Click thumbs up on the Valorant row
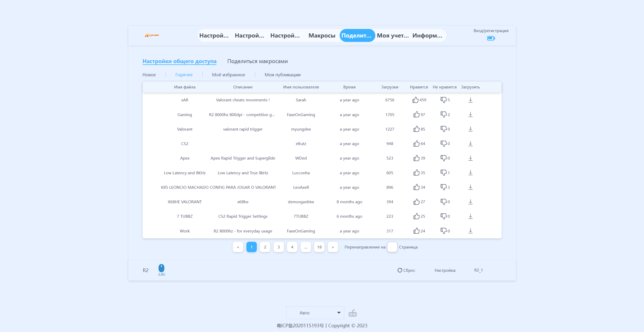 (416, 129)
